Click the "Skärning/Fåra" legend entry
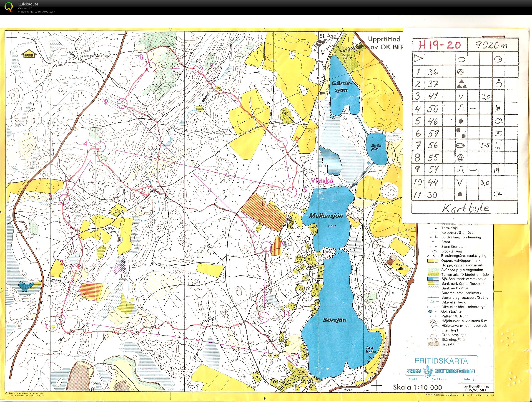Image resolution: width=532 pixels, height=402 pixels. (x=453, y=339)
